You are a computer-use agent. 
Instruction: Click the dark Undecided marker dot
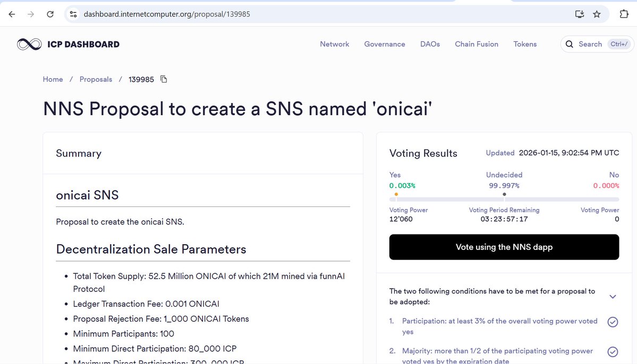pyautogui.click(x=504, y=194)
